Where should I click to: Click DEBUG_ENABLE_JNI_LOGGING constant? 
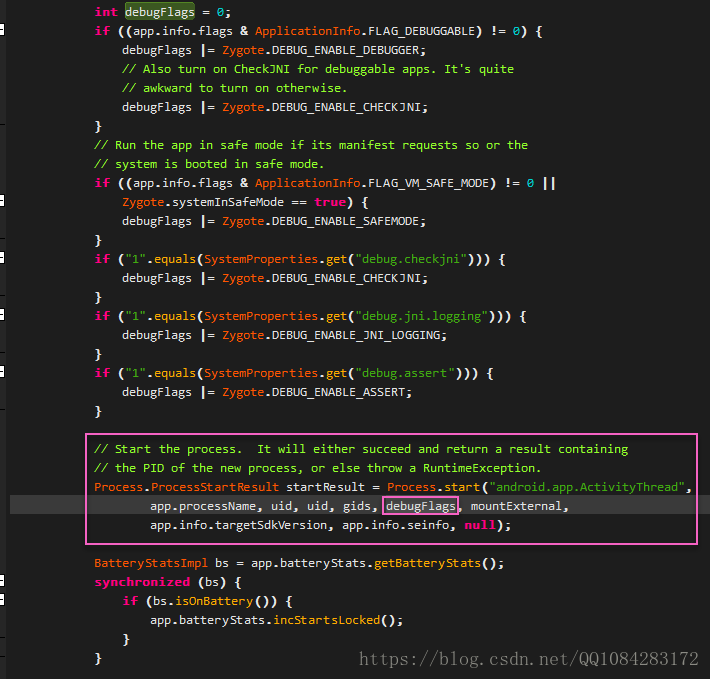pyautogui.click(x=356, y=335)
